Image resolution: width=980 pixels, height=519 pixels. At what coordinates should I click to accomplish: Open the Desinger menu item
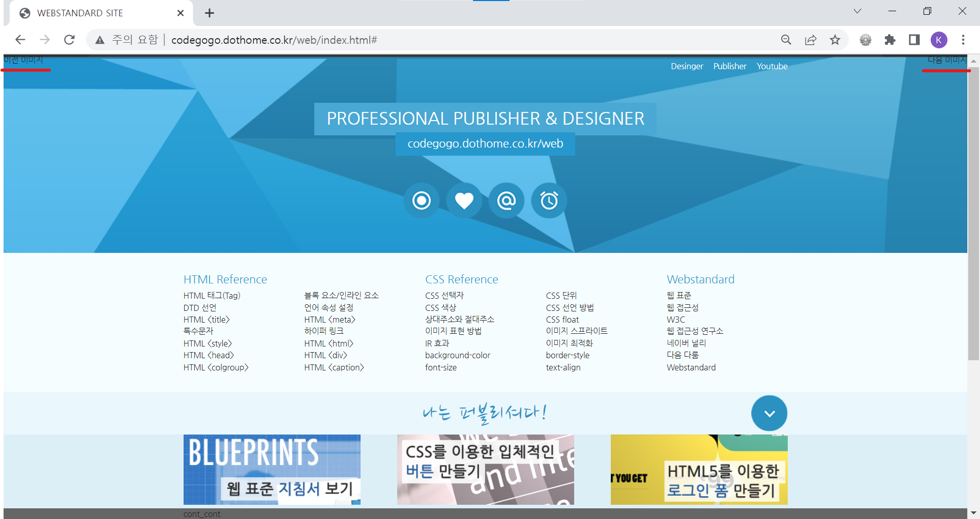(x=687, y=66)
